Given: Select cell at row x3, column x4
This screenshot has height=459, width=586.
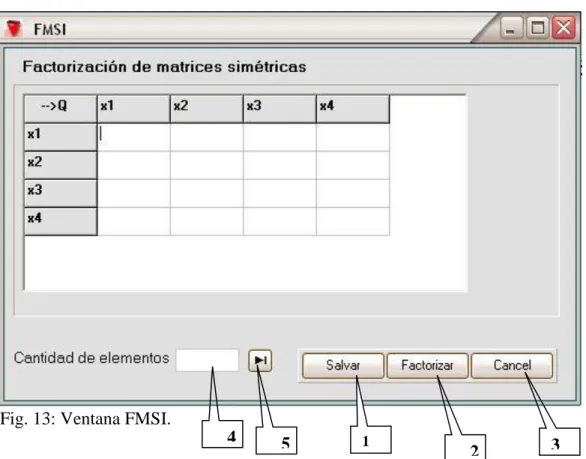Looking at the screenshot, I should tap(353, 193).
